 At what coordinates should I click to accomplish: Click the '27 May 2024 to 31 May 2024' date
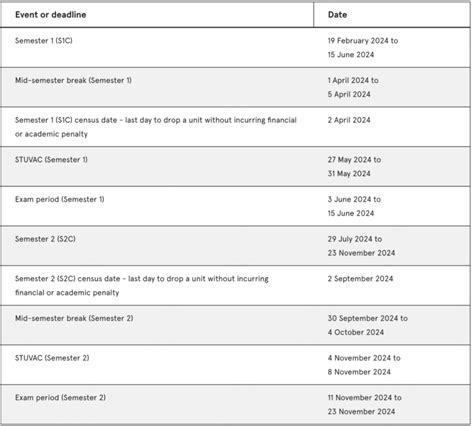click(x=354, y=167)
